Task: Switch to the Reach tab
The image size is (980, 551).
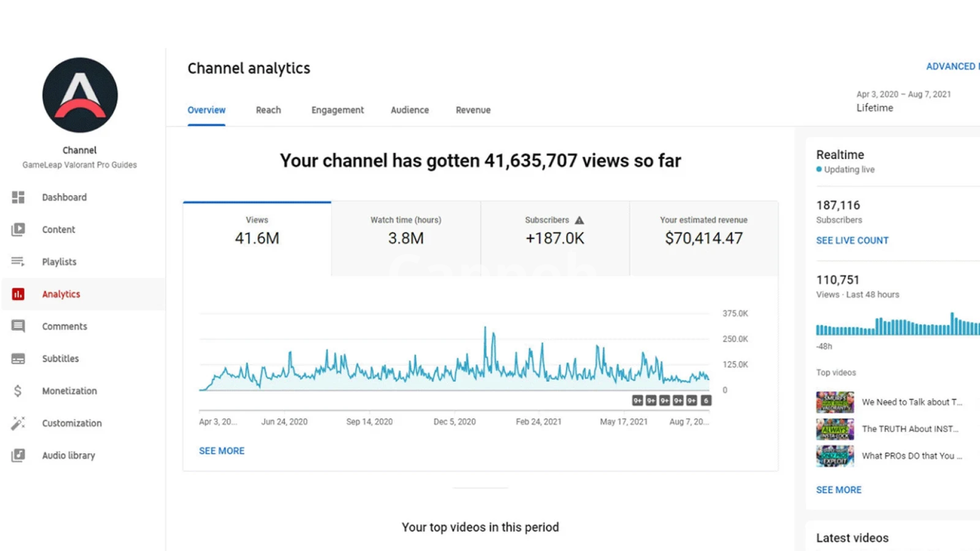Action: click(x=268, y=110)
